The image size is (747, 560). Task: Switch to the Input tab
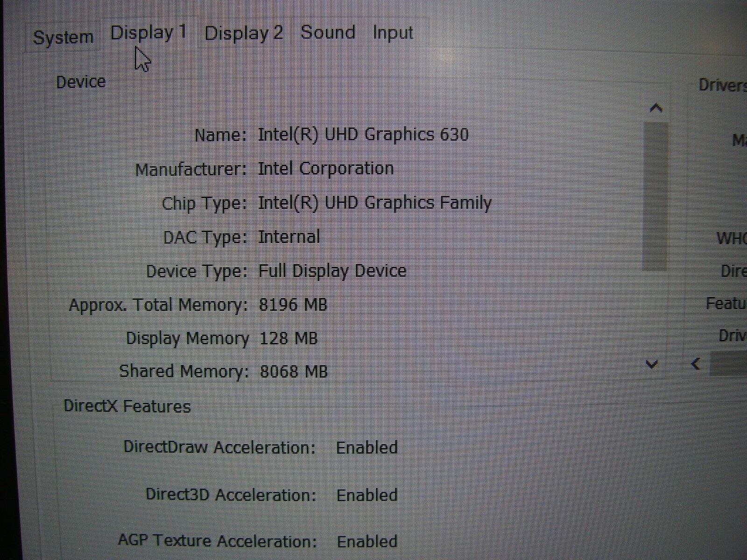[x=393, y=32]
